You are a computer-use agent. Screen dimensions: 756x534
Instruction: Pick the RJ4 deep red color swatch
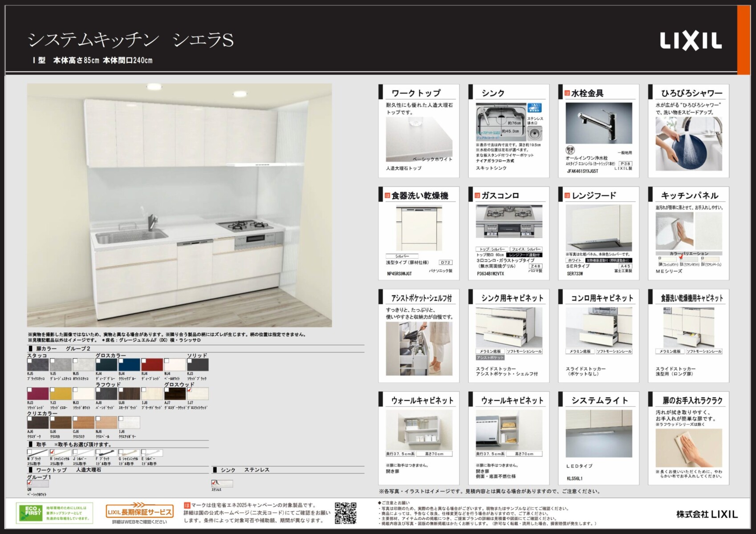click(152, 365)
